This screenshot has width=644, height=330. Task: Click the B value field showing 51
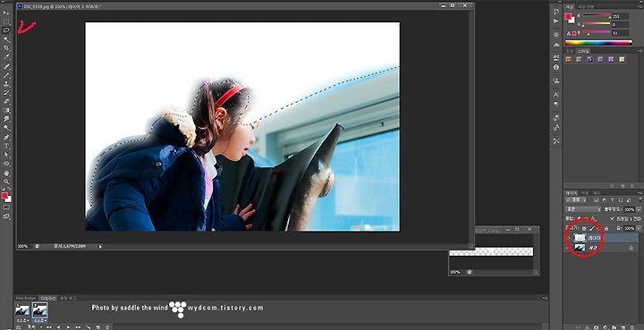pyautogui.click(x=620, y=33)
